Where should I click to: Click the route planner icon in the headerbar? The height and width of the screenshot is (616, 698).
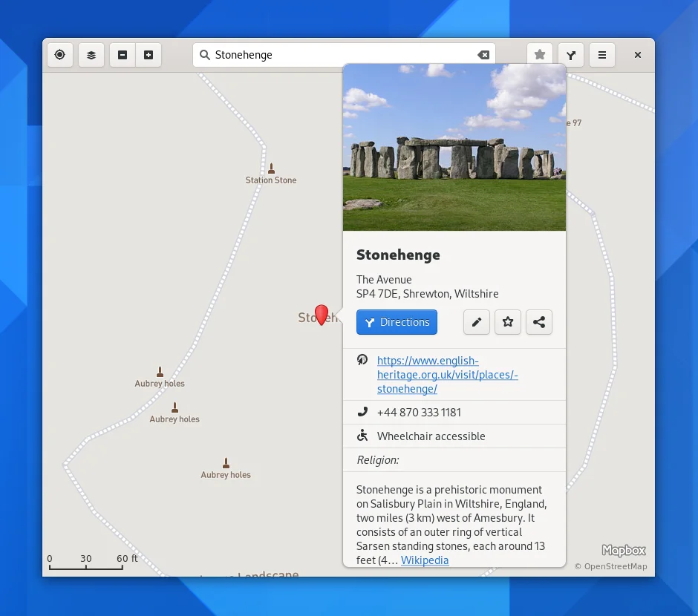(571, 54)
